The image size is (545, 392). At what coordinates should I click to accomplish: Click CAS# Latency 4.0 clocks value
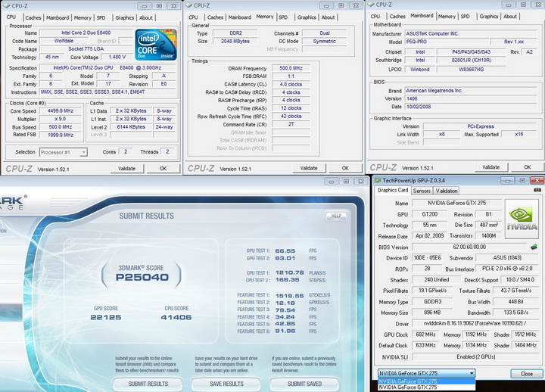[x=291, y=85]
